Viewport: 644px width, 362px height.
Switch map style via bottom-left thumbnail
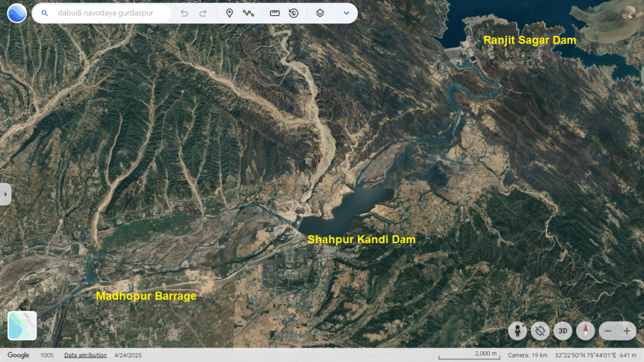(22, 325)
